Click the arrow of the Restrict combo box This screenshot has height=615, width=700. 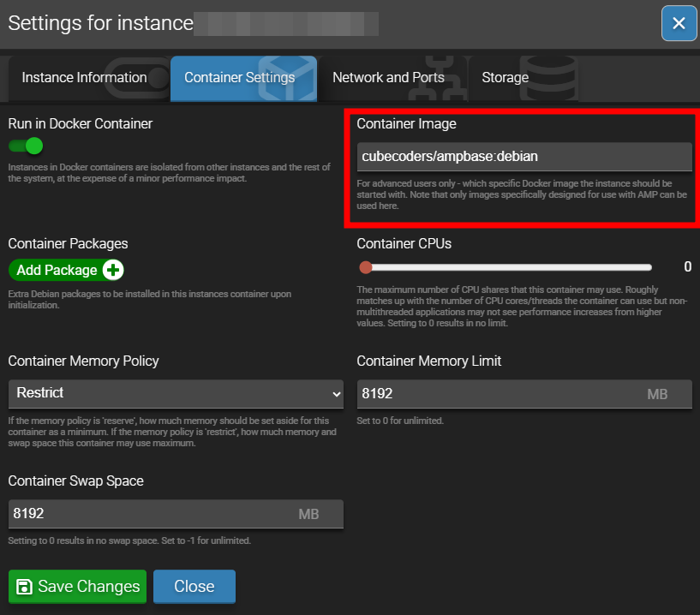tap(335, 393)
